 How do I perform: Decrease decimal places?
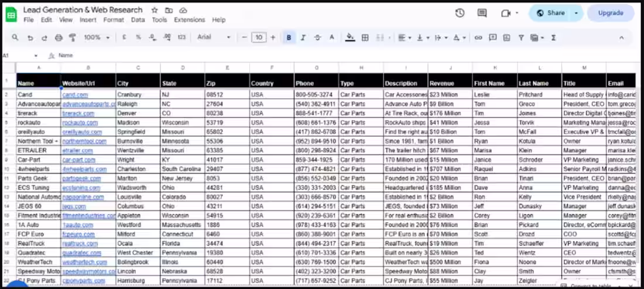coord(152,37)
